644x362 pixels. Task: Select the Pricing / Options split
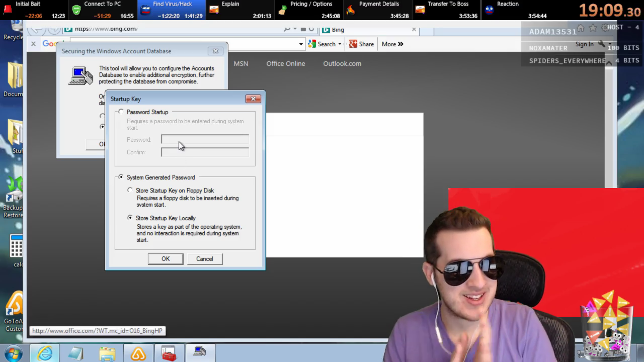point(309,10)
